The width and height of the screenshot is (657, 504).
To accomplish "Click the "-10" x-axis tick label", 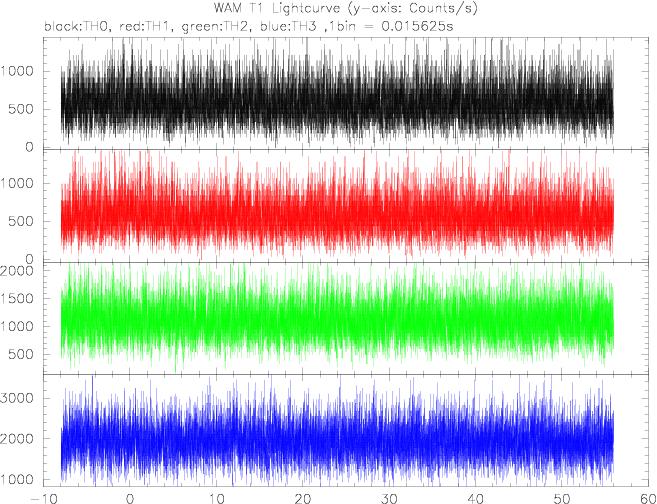I will (x=44, y=499).
